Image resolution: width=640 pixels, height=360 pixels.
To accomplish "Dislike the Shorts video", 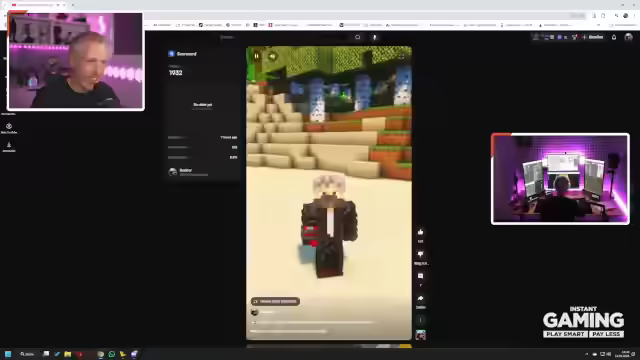I will click(x=420, y=254).
